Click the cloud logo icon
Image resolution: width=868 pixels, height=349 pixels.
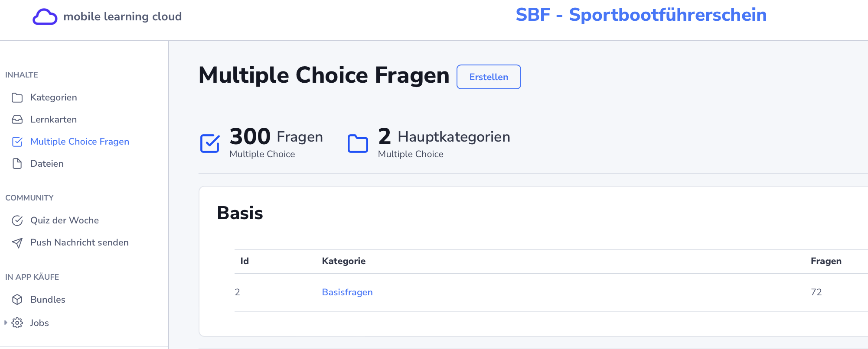[45, 17]
